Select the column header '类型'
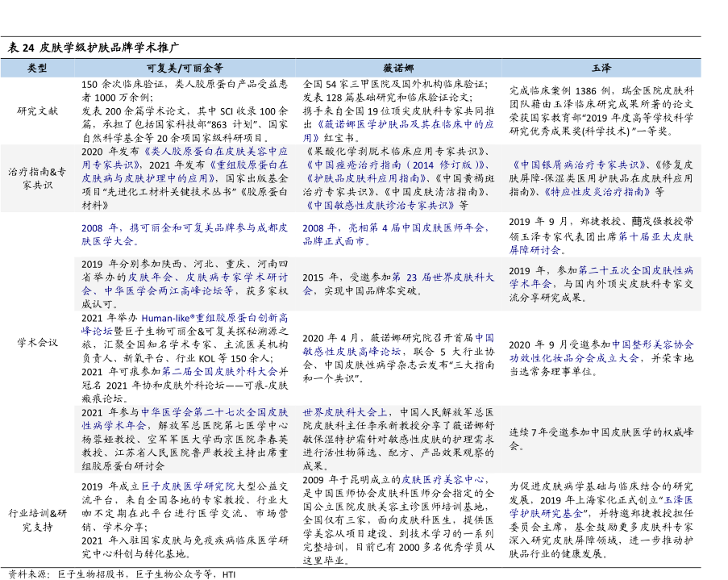Viewport: 728px width, 580px height. point(37,68)
